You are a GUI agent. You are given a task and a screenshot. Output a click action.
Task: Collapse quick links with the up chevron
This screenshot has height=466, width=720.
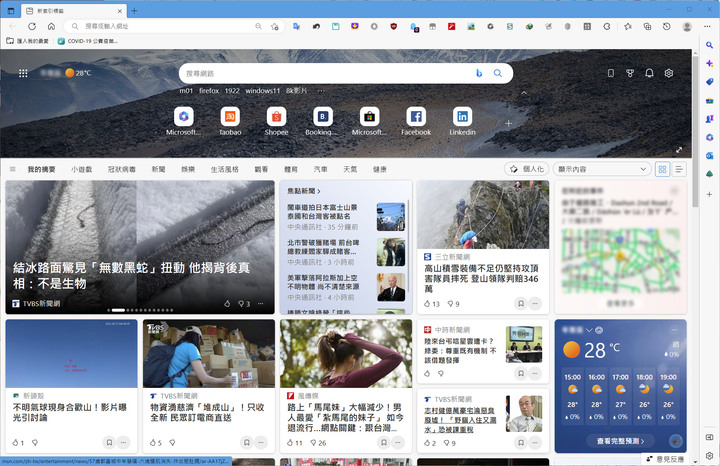coord(523,93)
